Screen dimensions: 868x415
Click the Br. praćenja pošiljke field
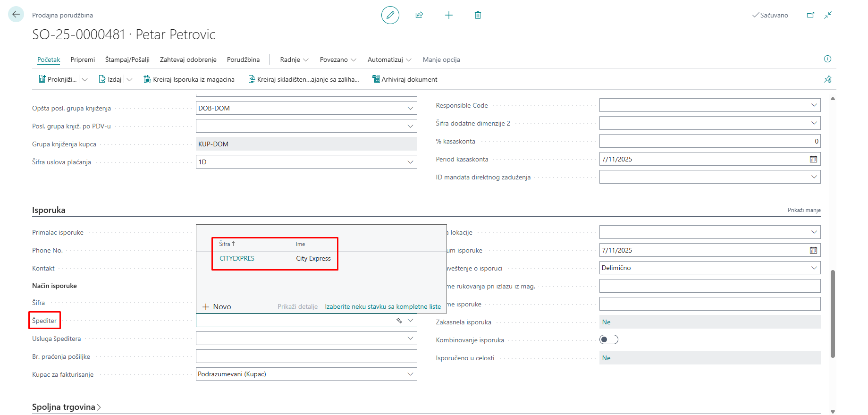tap(306, 356)
